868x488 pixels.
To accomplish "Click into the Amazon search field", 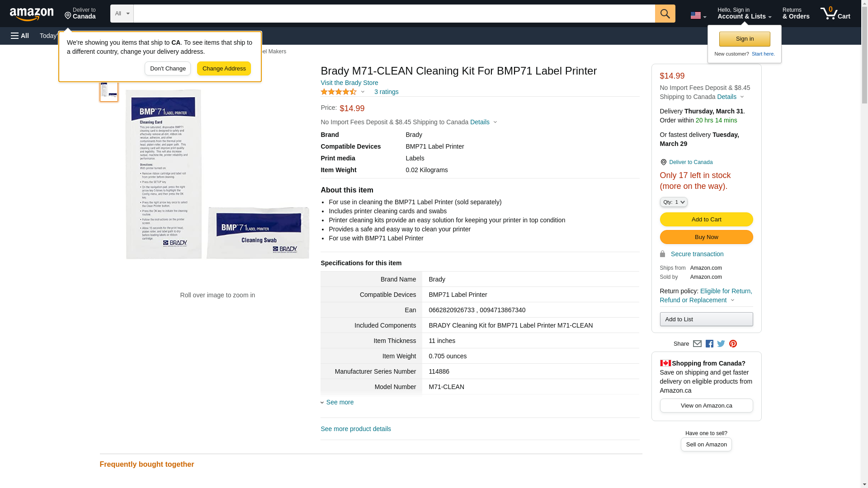I will click(x=394, y=14).
